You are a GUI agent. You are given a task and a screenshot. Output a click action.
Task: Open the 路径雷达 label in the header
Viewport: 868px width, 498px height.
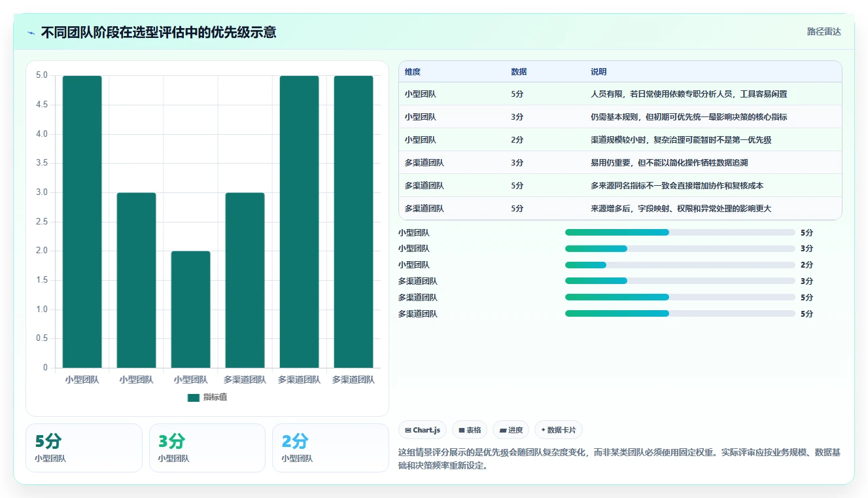pos(824,31)
